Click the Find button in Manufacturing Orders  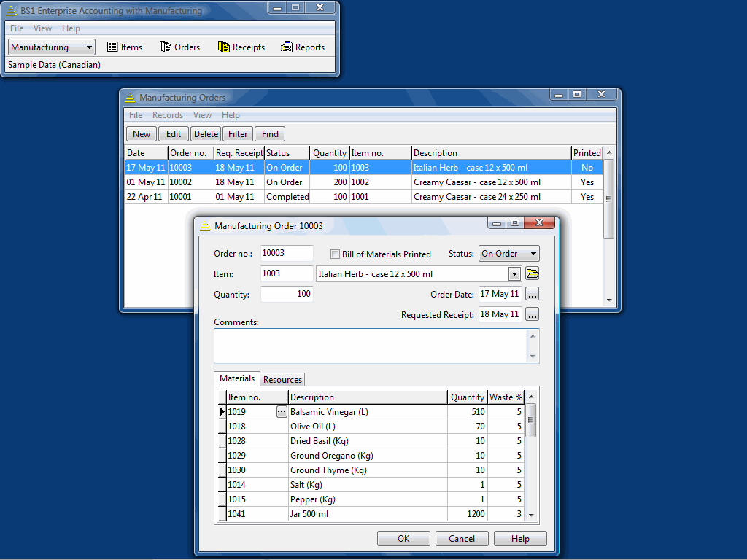pyautogui.click(x=270, y=134)
